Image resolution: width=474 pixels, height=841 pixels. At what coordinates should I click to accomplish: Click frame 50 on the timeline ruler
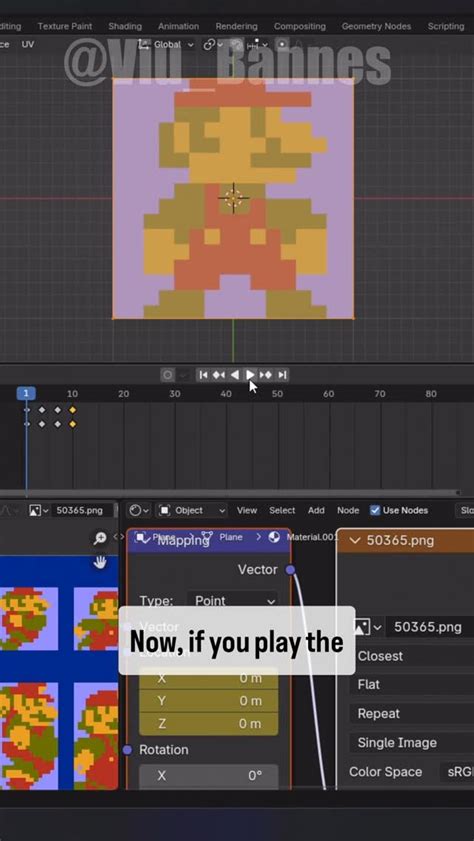(277, 394)
